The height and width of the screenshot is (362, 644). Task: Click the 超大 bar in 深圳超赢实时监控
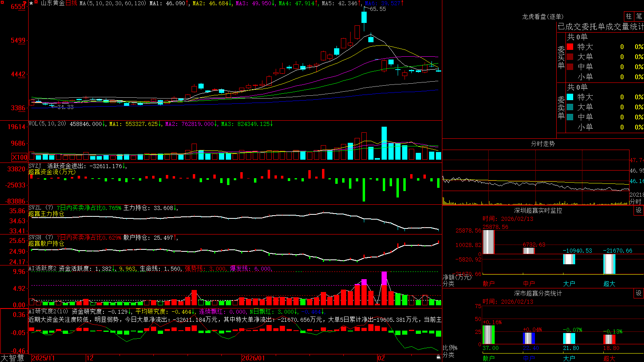pos(609,264)
